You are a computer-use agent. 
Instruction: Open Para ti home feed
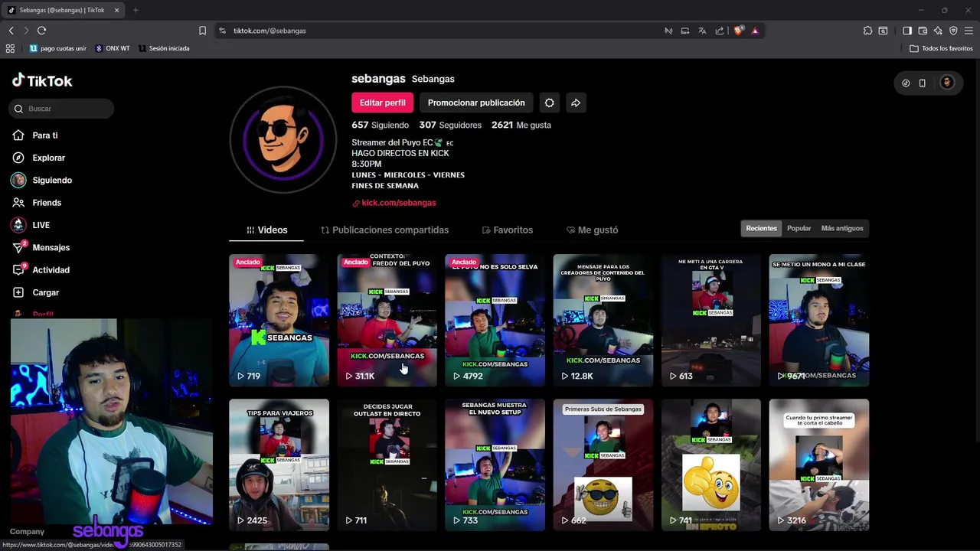35,135
